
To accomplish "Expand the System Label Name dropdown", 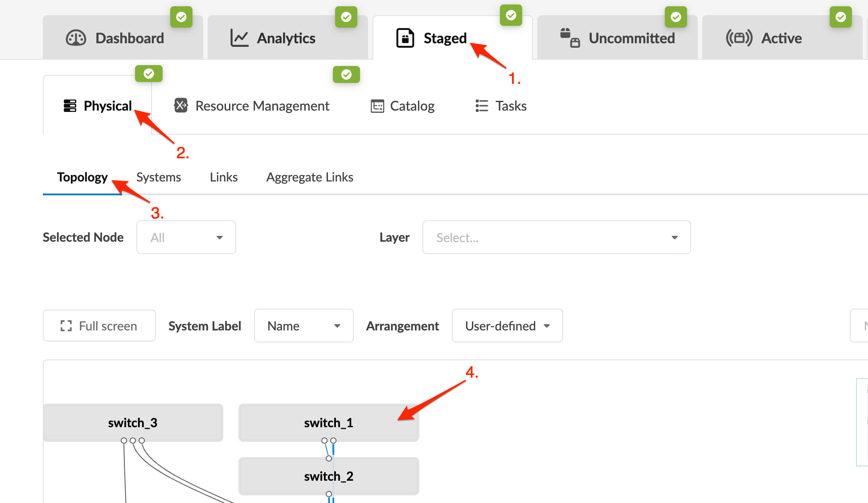I will coord(303,326).
